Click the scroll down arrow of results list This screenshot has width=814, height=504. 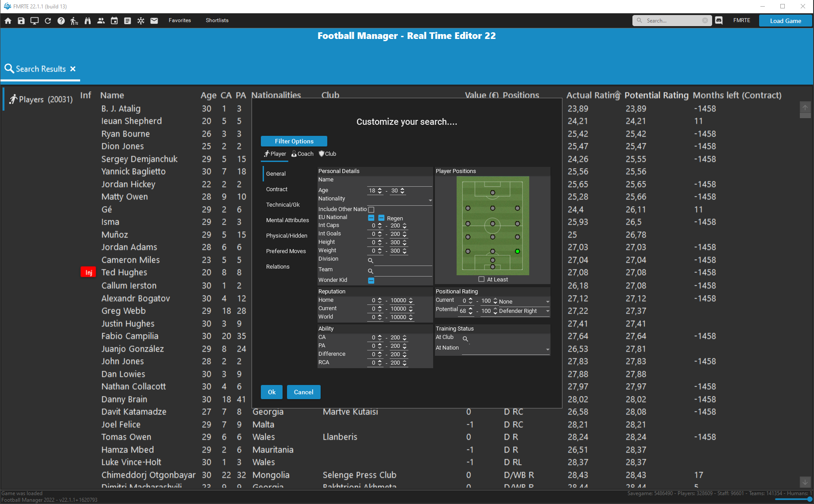(x=805, y=482)
